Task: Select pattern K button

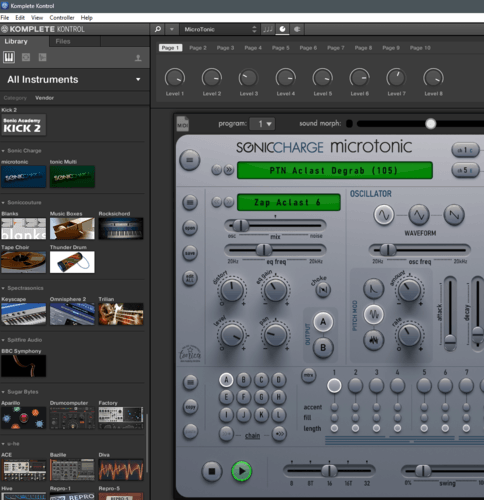Action: click(261, 415)
